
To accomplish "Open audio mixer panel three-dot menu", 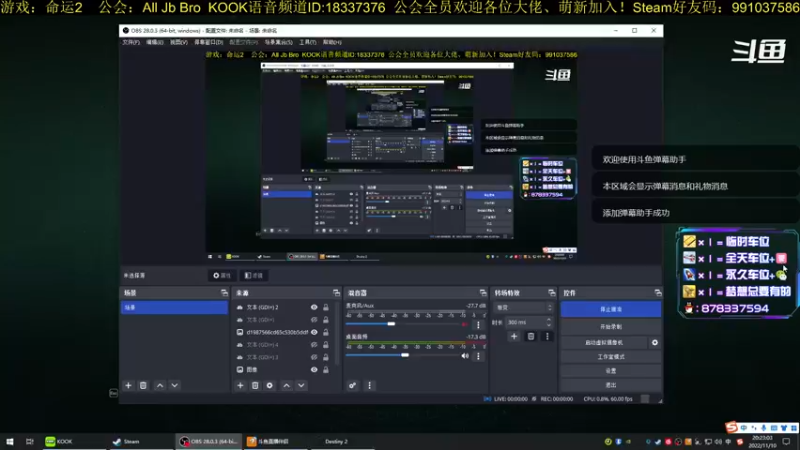I will coord(369,386).
